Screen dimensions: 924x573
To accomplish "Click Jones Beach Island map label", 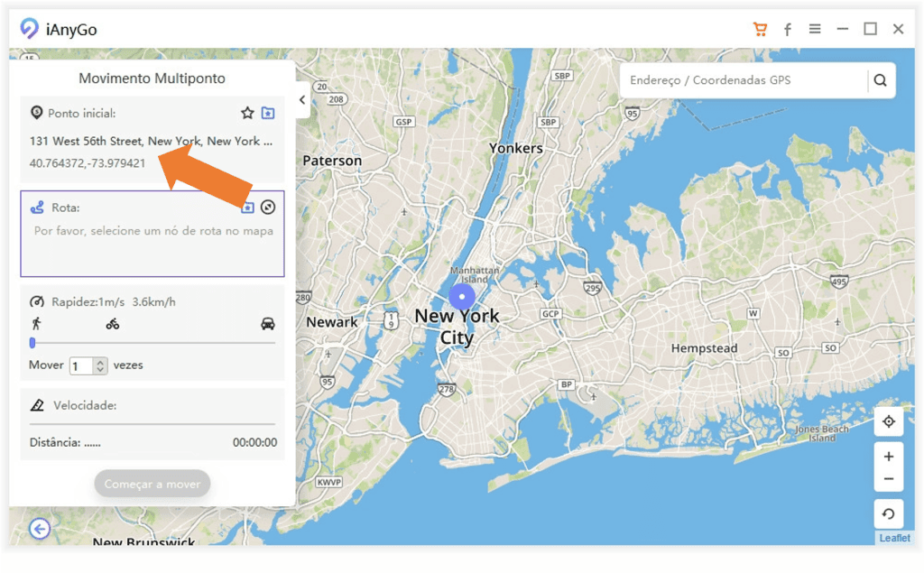I will click(821, 433).
